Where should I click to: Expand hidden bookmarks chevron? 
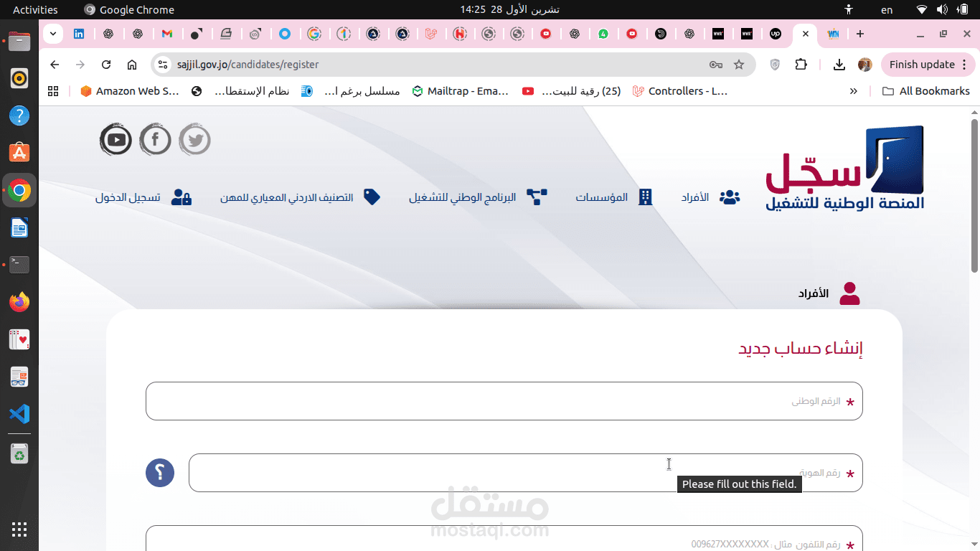pyautogui.click(x=853, y=91)
